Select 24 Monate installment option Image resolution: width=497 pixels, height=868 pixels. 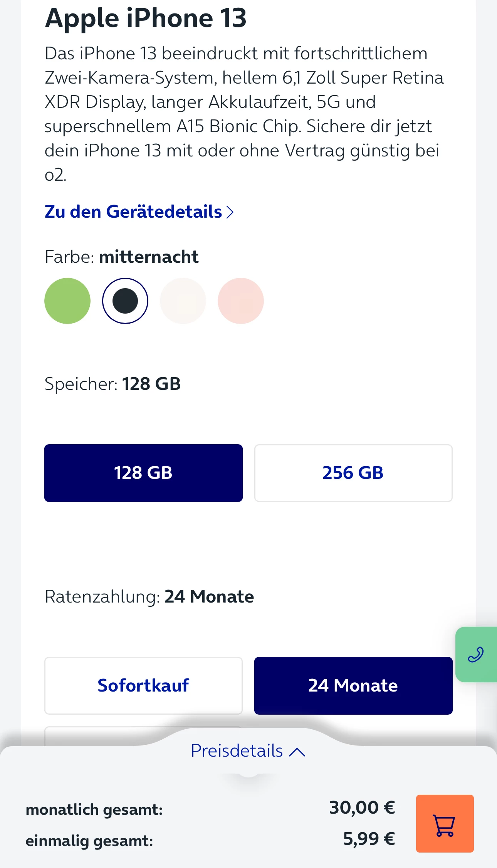[353, 685]
